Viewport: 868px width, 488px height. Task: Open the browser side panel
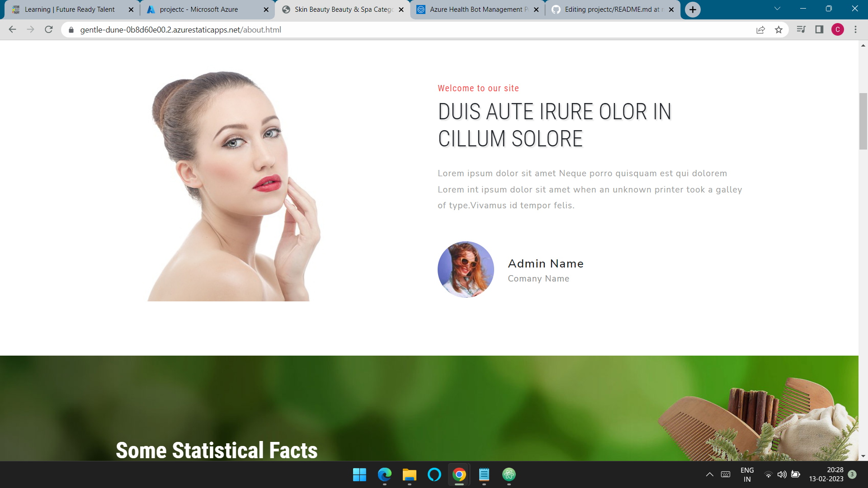tap(819, 30)
